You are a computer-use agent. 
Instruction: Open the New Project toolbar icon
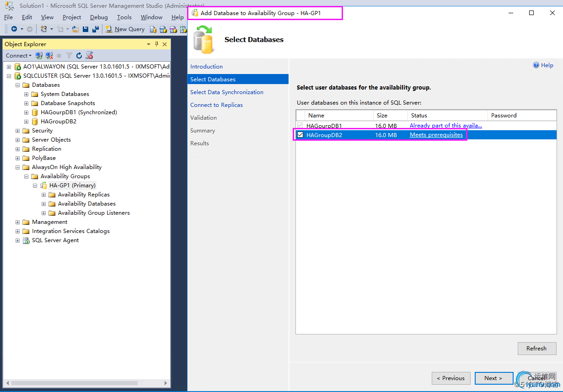click(x=44, y=29)
